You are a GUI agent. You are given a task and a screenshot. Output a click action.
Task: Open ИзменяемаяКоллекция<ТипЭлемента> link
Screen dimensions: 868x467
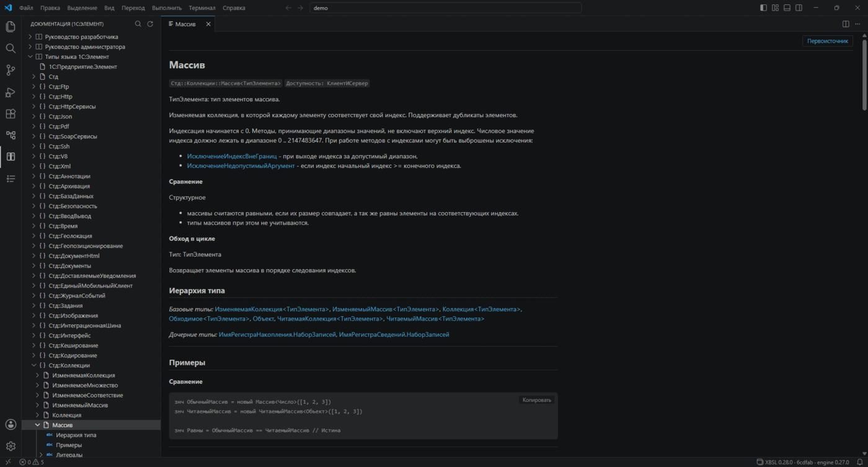(x=272, y=309)
